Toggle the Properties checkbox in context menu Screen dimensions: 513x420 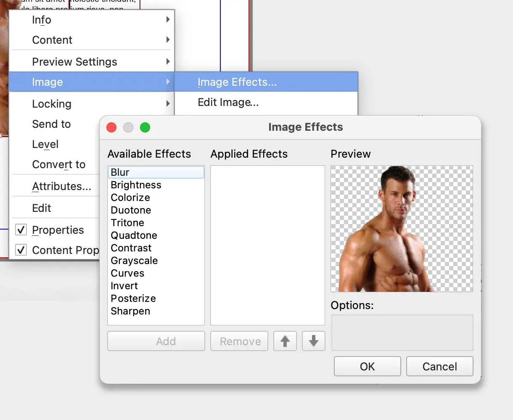click(21, 230)
